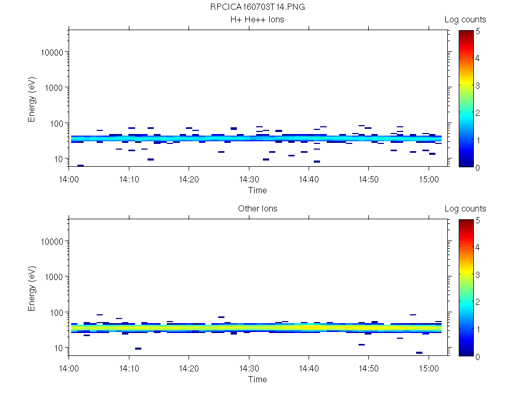Click the bottom color bar label 2
The height and width of the screenshot is (399, 532).
[478, 302]
